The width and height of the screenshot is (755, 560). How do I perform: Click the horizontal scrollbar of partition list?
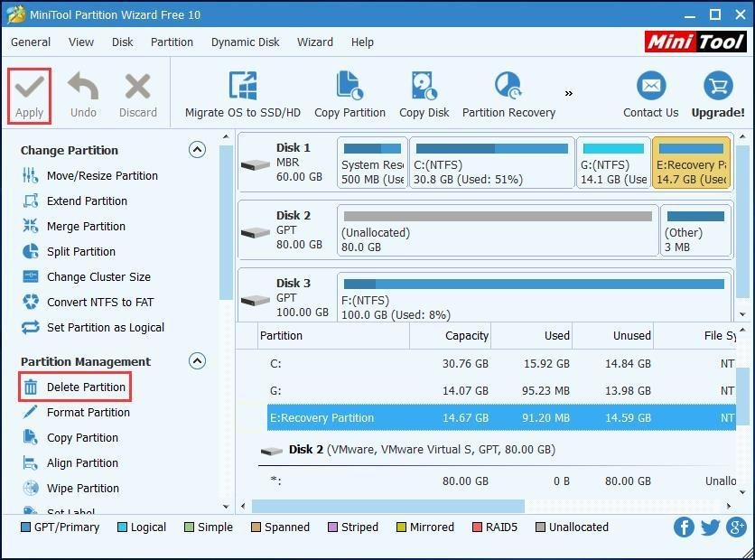[388, 506]
